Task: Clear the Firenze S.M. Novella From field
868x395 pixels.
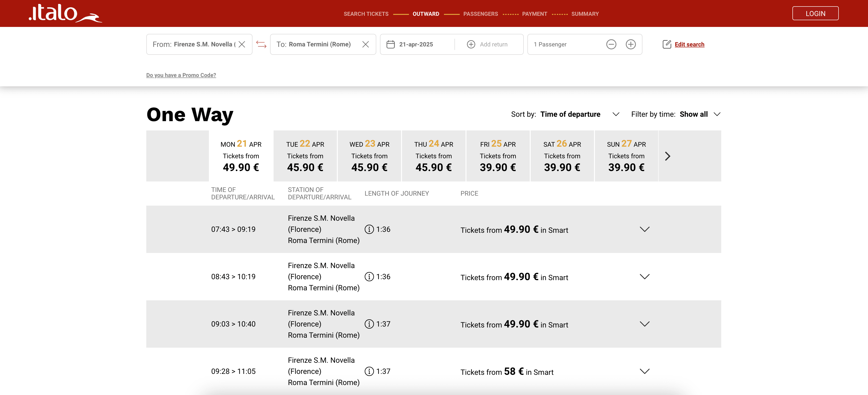Action: click(x=242, y=44)
